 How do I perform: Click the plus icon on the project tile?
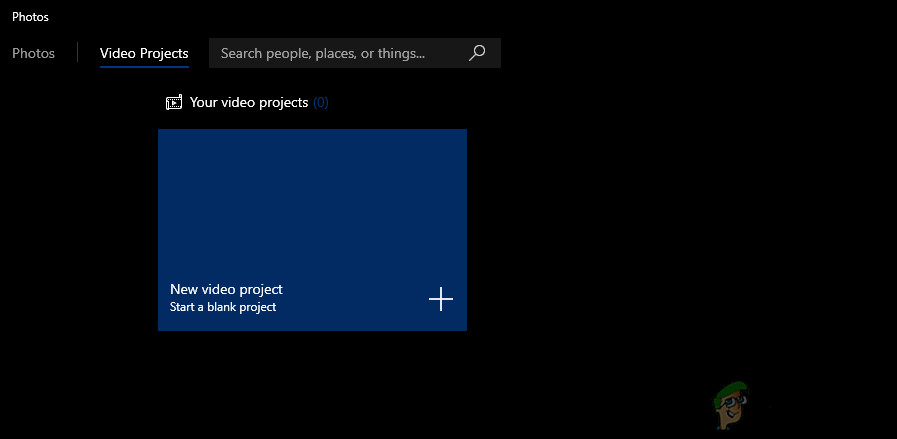pyautogui.click(x=441, y=299)
